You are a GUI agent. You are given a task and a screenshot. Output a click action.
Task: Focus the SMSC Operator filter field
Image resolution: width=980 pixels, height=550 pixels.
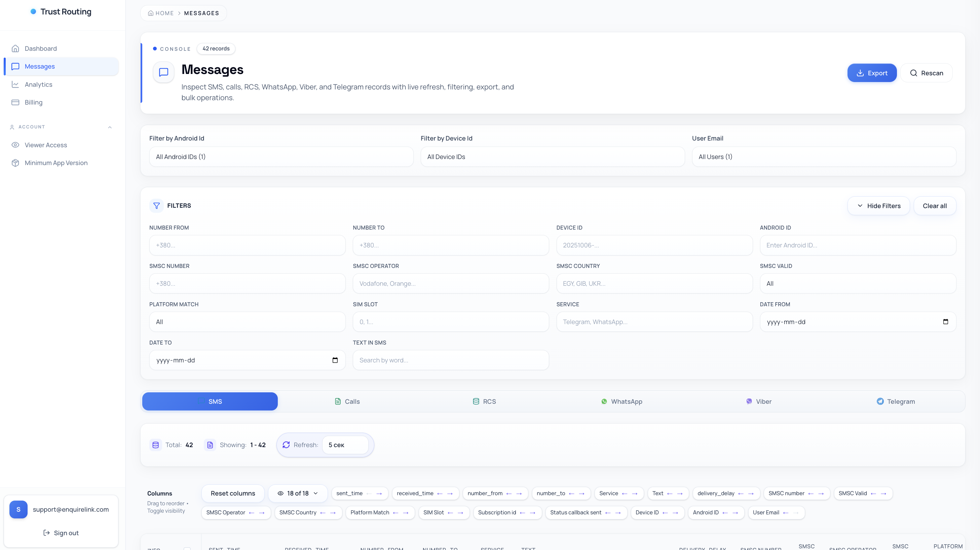pos(451,283)
